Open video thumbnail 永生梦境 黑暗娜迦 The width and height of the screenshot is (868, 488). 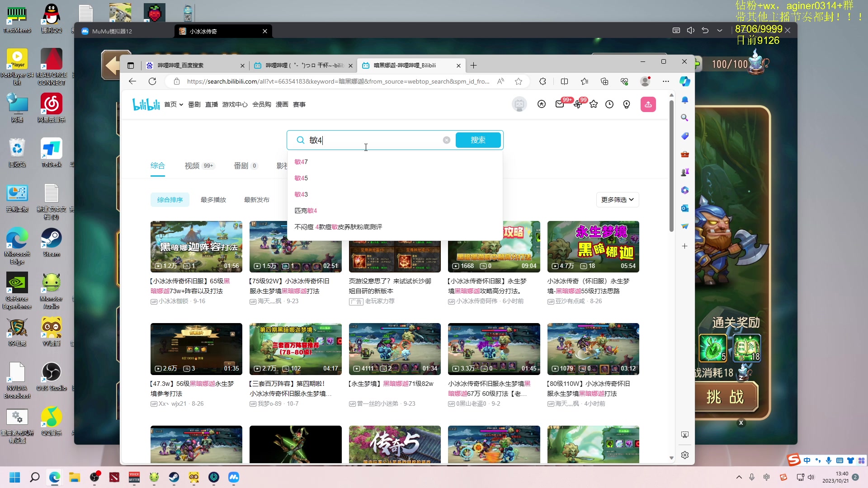pyautogui.click(x=593, y=247)
